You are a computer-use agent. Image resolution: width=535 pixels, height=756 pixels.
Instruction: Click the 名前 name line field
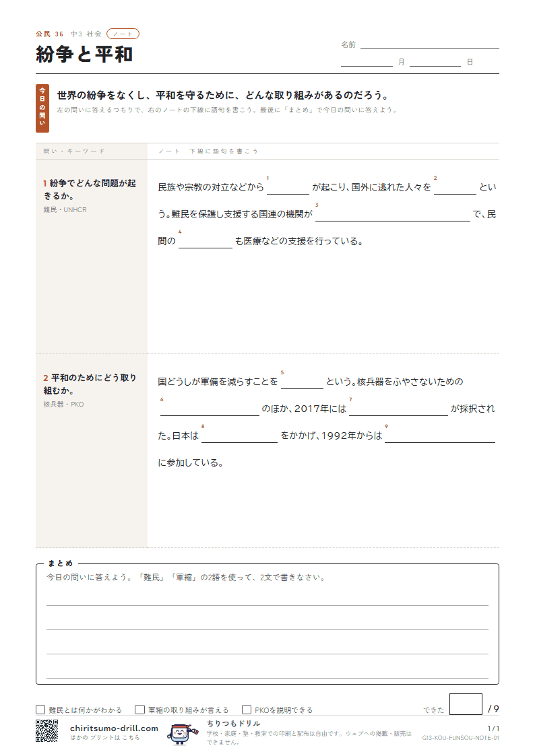click(429, 44)
